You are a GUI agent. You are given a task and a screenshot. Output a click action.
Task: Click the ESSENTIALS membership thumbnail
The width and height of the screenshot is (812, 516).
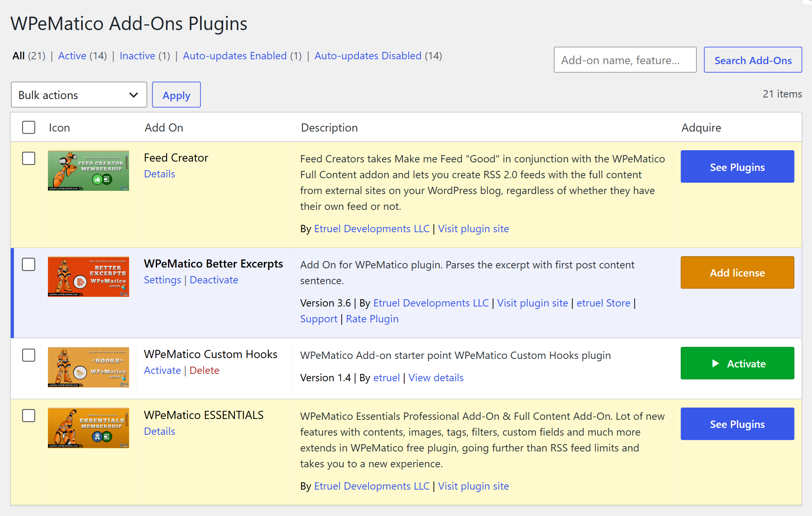pos(88,428)
